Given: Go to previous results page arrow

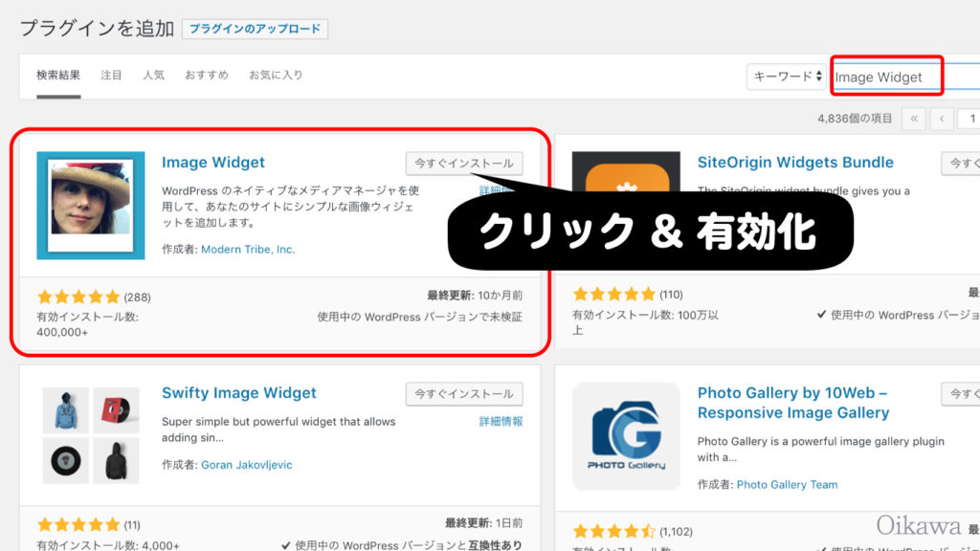Looking at the screenshot, I should [x=942, y=119].
